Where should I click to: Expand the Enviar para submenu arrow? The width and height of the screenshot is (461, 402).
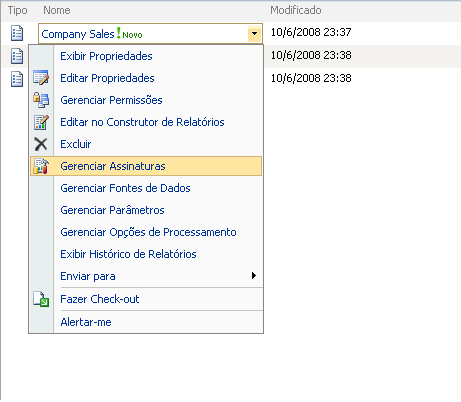pos(254,276)
